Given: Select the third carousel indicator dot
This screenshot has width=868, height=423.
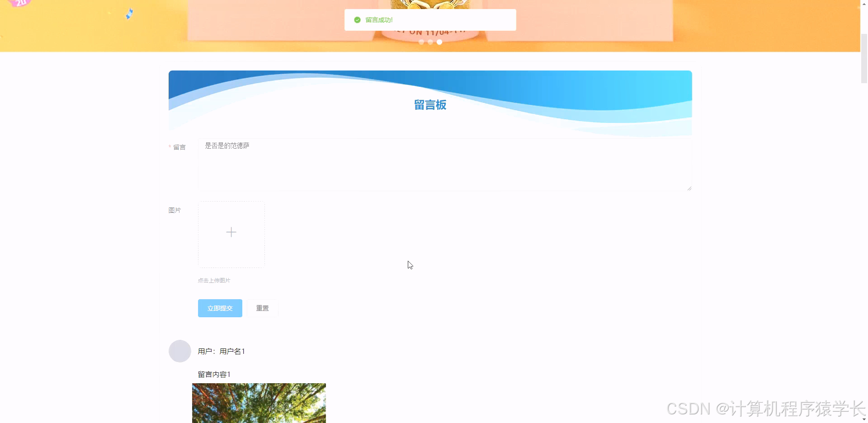Looking at the screenshot, I should pos(439,42).
